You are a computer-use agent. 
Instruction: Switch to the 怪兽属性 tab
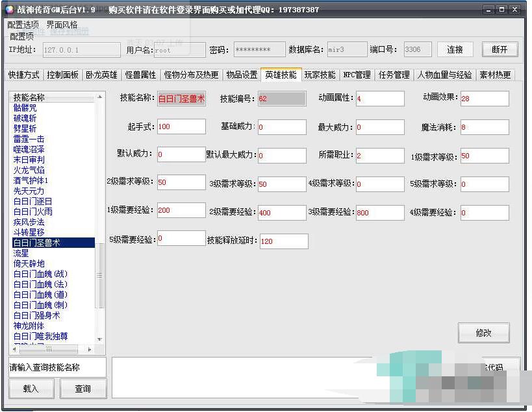140,75
